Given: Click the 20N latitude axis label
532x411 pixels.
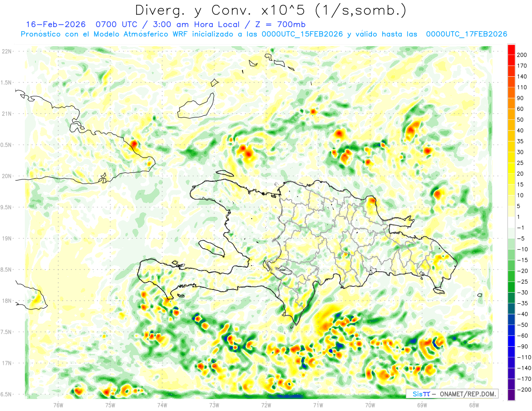Looking at the screenshot, I should click(x=7, y=176).
